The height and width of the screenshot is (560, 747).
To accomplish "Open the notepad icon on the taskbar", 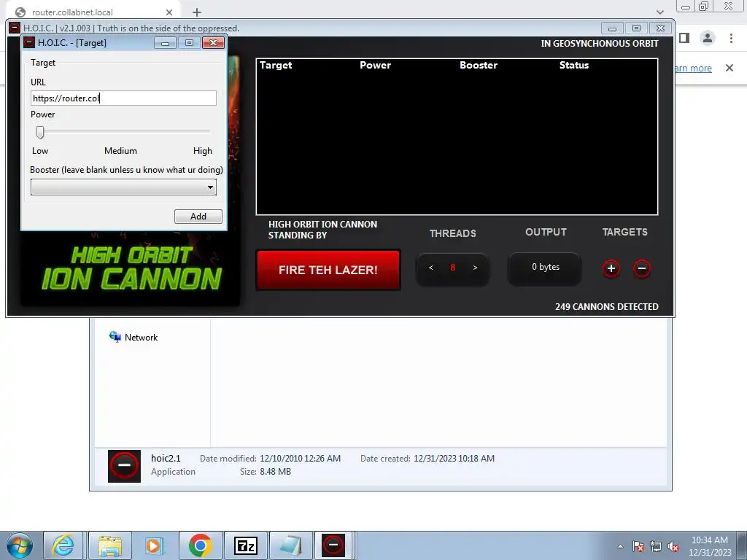I will pos(290,545).
